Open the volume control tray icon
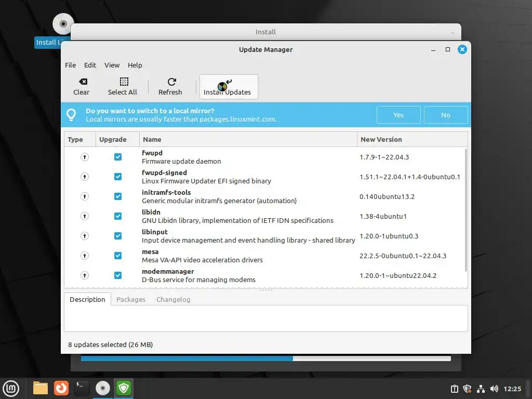The width and height of the screenshot is (532, 399). click(x=494, y=389)
